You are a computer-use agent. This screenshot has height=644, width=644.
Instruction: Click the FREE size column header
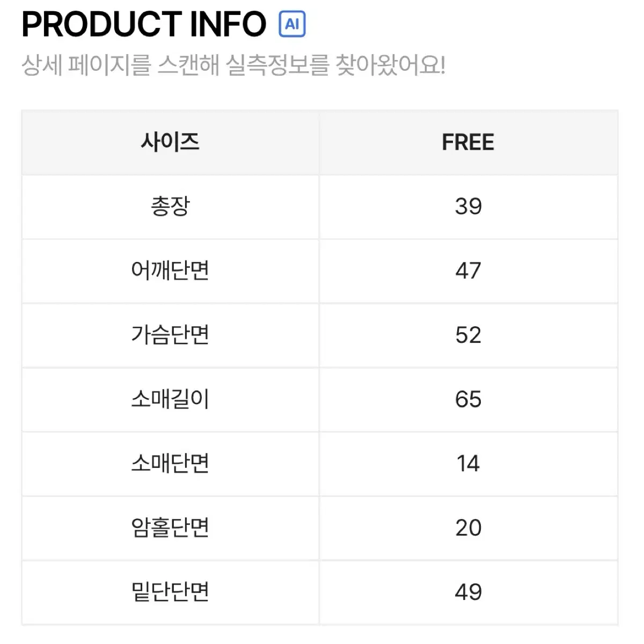(x=468, y=142)
